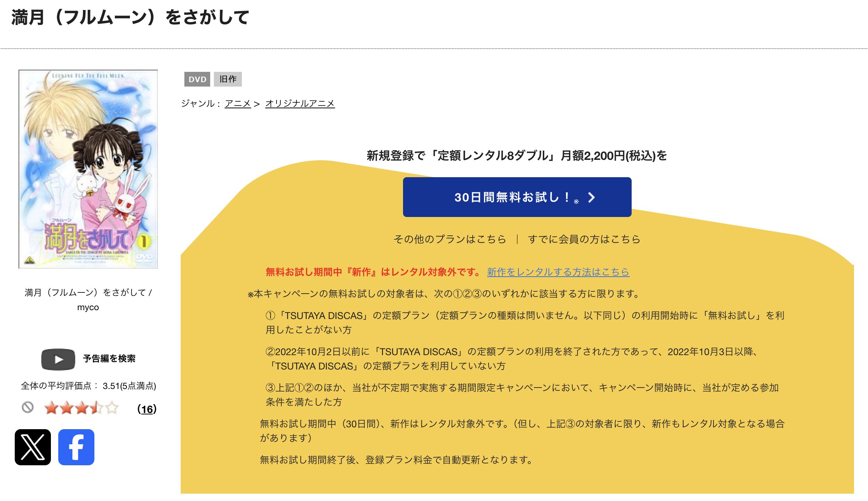Click condition ③ about 期間限定キャンペーン
The height and width of the screenshot is (501, 868).
522,395
